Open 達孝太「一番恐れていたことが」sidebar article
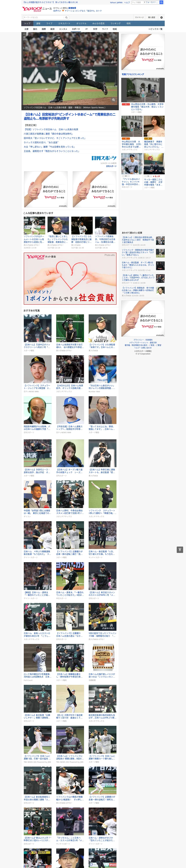Viewport: 186px width, 868px height. 138,278
